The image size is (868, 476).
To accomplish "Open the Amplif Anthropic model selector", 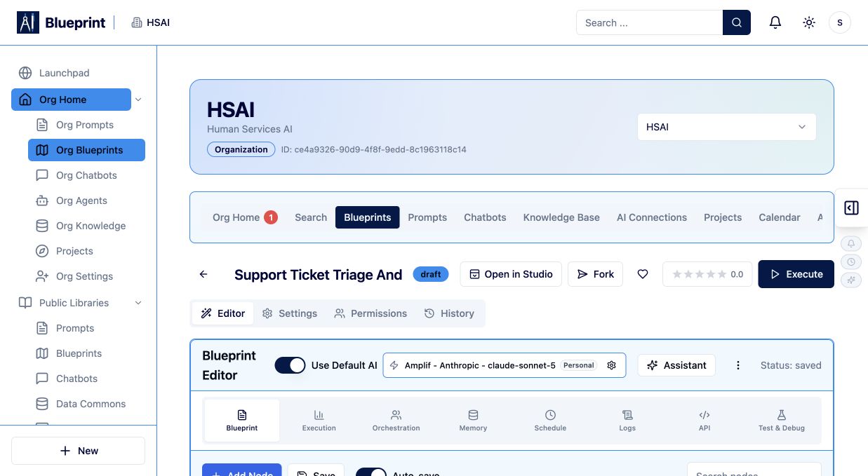I will pyautogui.click(x=505, y=365).
